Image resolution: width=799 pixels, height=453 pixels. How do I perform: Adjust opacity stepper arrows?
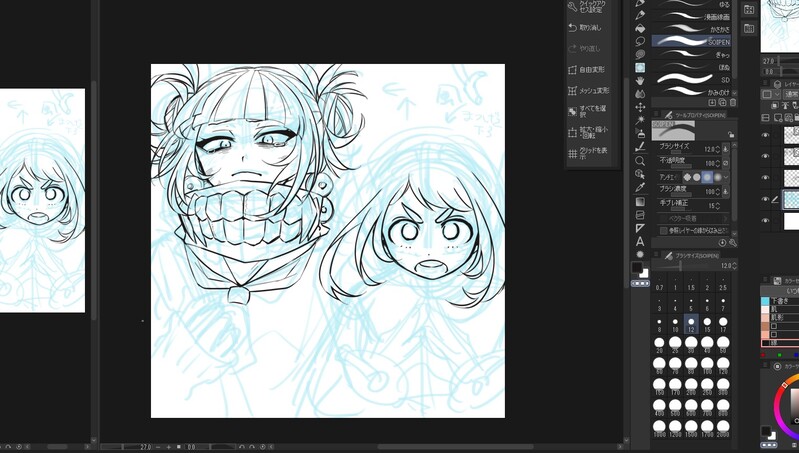pos(718,164)
